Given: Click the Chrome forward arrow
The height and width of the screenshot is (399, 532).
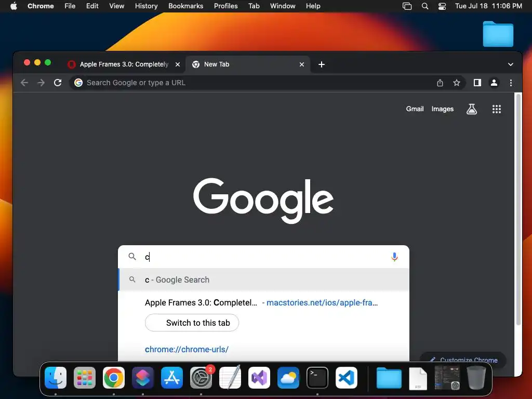Looking at the screenshot, I should (41, 83).
